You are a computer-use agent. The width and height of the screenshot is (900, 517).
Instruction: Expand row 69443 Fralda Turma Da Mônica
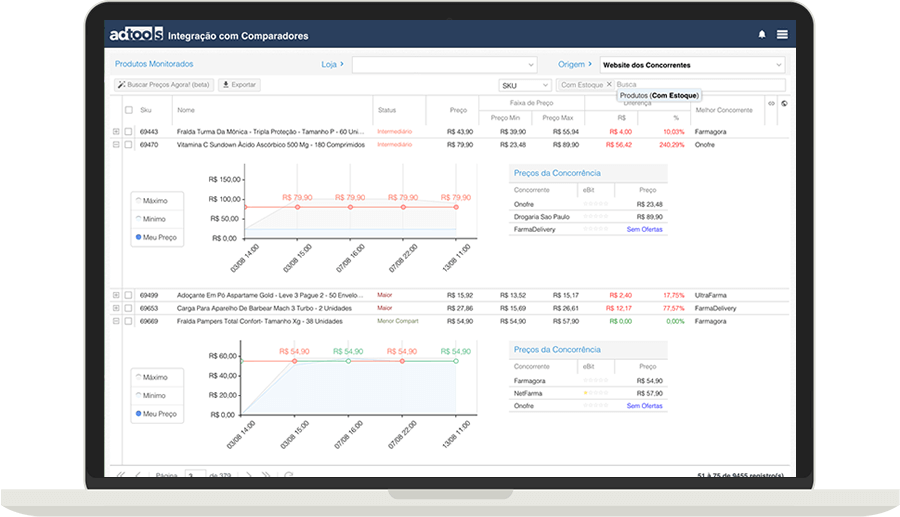[x=116, y=131]
